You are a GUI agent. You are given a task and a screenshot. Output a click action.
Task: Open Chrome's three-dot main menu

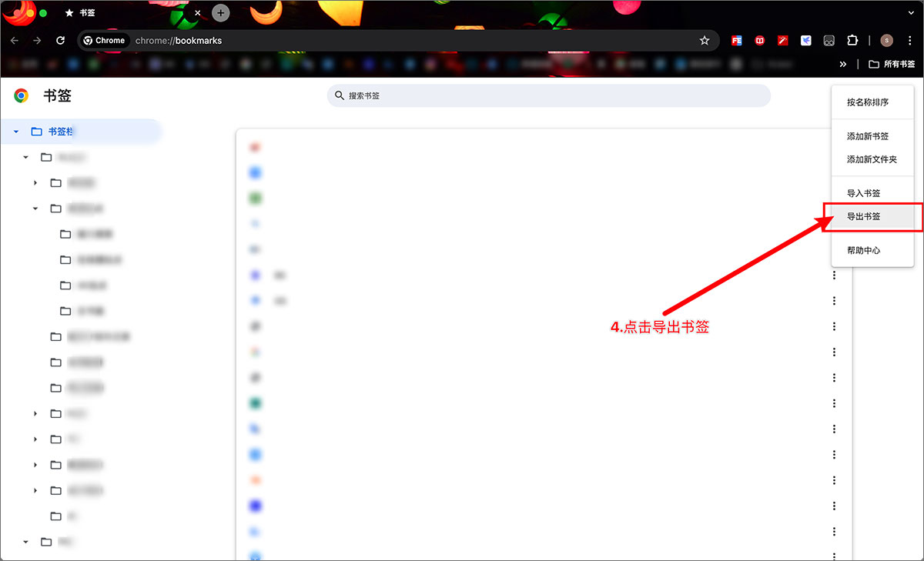pos(909,41)
